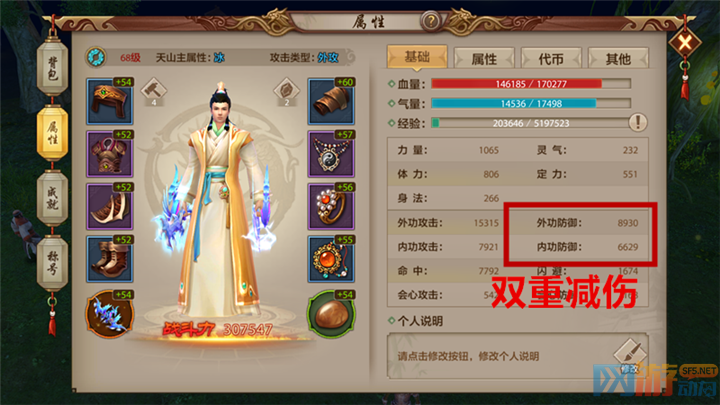The height and width of the screenshot is (405, 720).
Task: Switch to the 代币 tab
Action: [x=551, y=59]
